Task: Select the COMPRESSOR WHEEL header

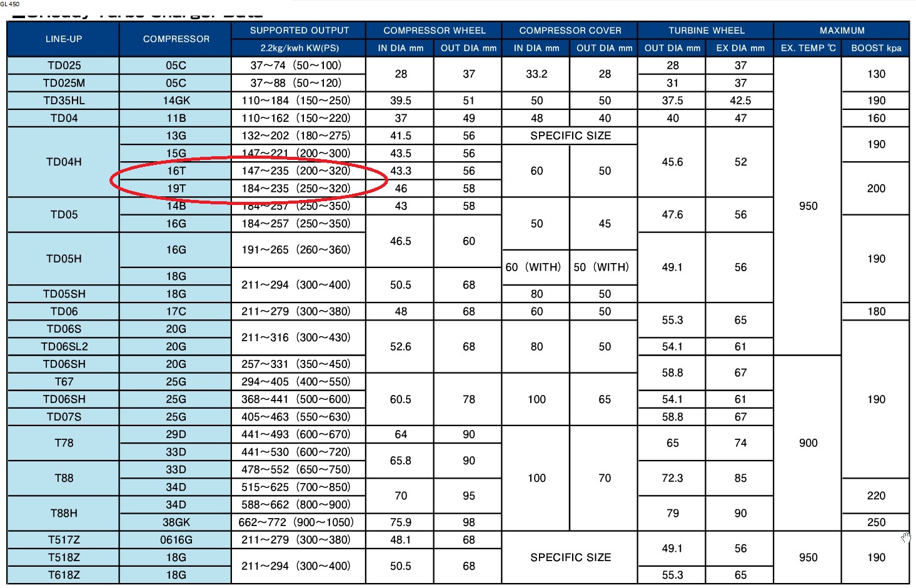Action: [x=434, y=30]
